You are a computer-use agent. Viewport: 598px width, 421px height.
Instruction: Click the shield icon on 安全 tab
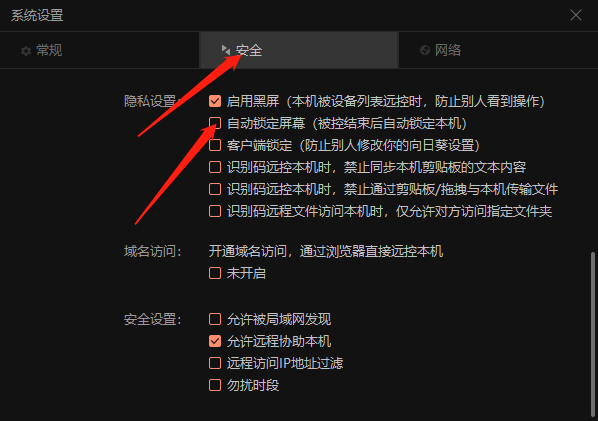[226, 50]
